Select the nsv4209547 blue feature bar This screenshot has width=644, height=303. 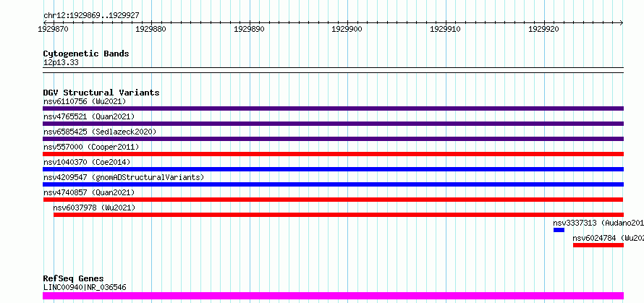(x=333, y=184)
